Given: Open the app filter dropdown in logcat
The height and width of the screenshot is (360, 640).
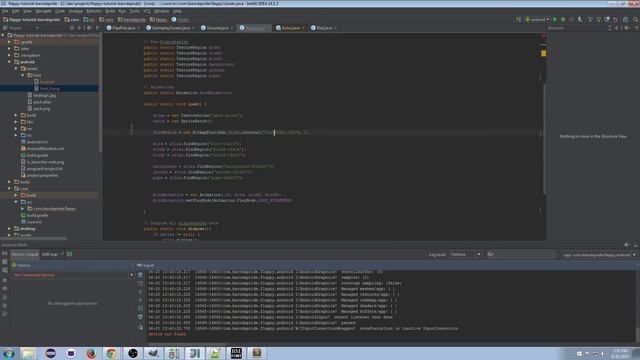Looking at the screenshot, I should point(599,255).
